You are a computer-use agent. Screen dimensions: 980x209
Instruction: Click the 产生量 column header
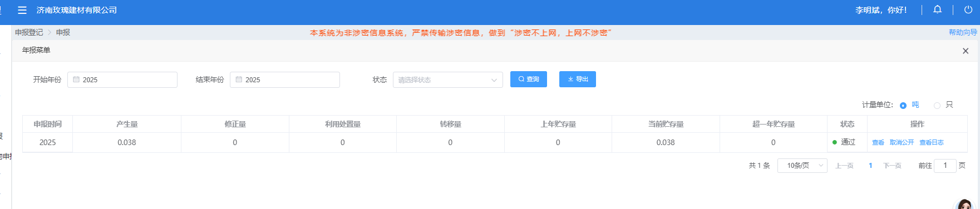pos(127,124)
